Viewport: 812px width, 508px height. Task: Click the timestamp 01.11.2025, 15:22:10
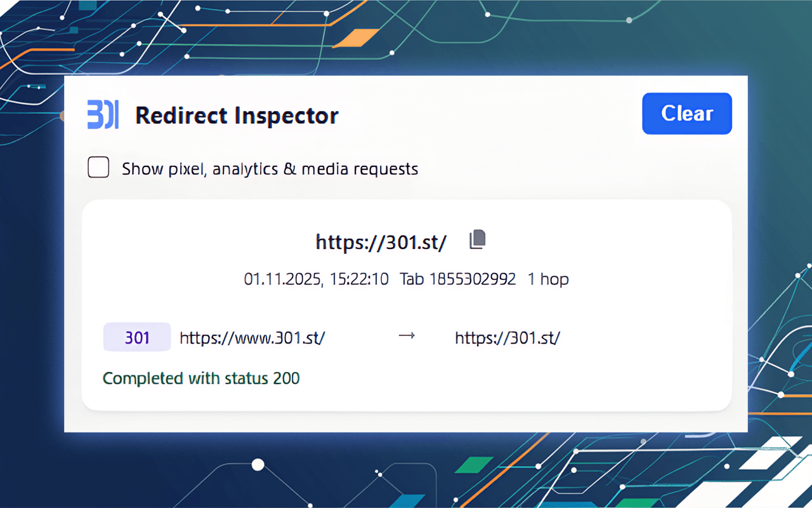(x=316, y=279)
